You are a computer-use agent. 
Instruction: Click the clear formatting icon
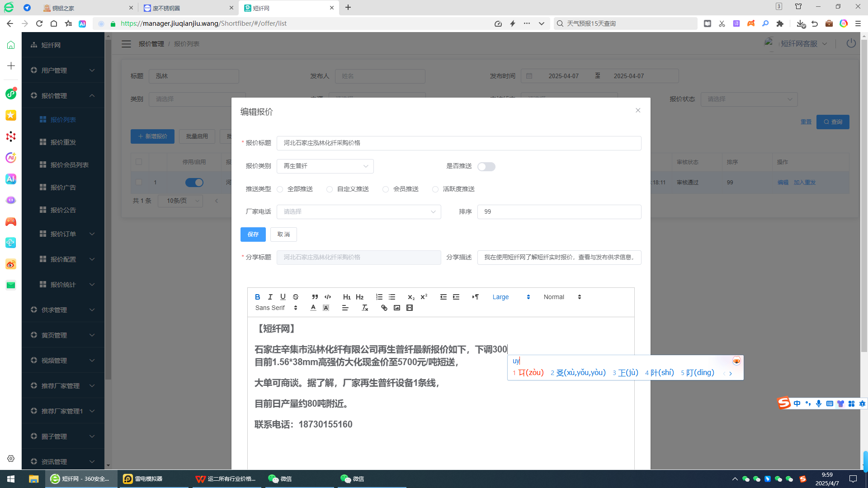click(x=364, y=308)
